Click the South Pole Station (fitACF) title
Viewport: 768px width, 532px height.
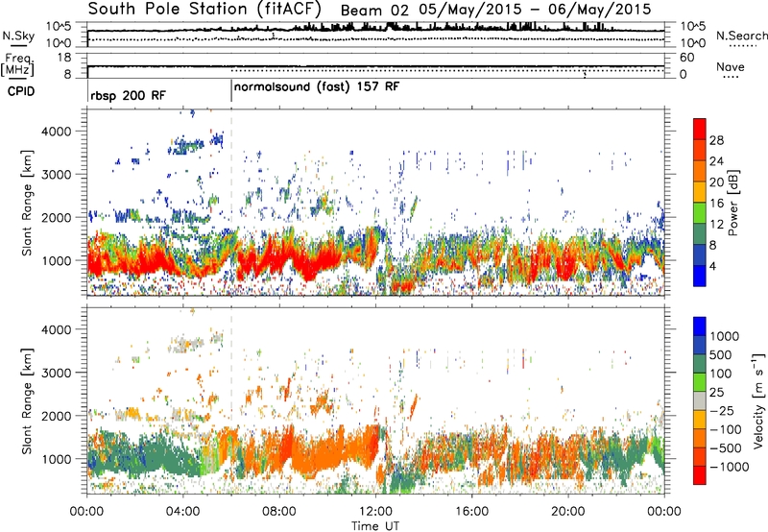(204, 10)
